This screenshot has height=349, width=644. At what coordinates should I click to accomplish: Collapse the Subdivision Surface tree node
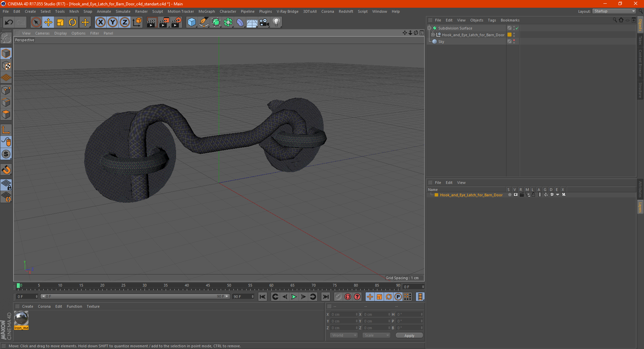429,28
